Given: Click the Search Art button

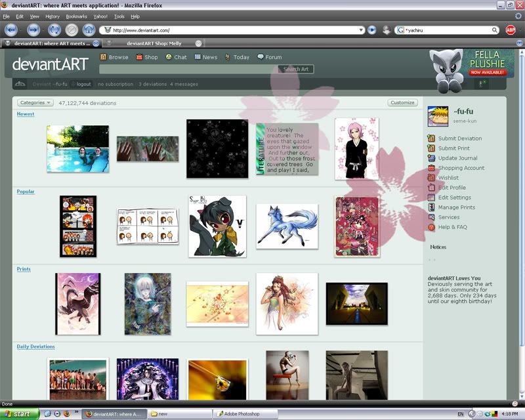Looking at the screenshot, I should (x=296, y=69).
